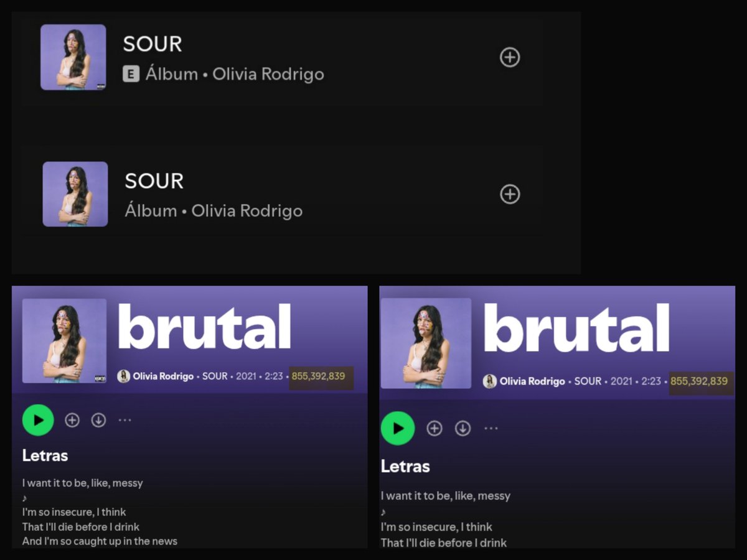Click the brutal song title in left panel
The image size is (747, 560).
[204, 327]
